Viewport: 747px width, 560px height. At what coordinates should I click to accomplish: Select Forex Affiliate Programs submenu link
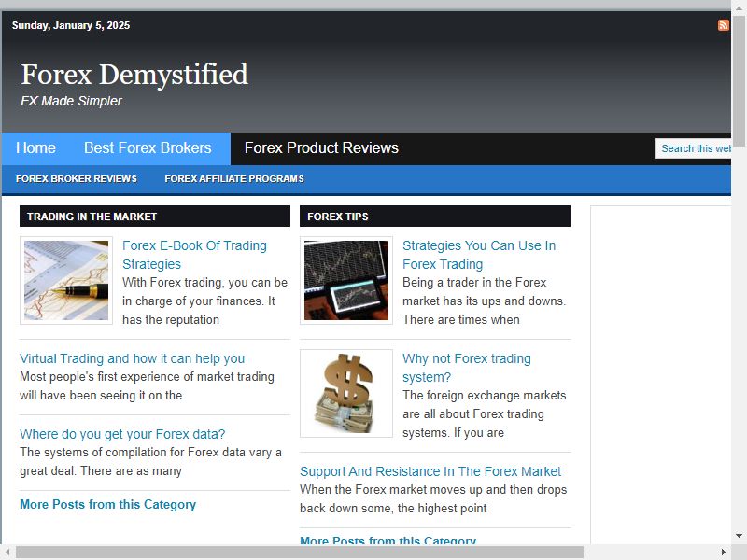[x=234, y=179]
